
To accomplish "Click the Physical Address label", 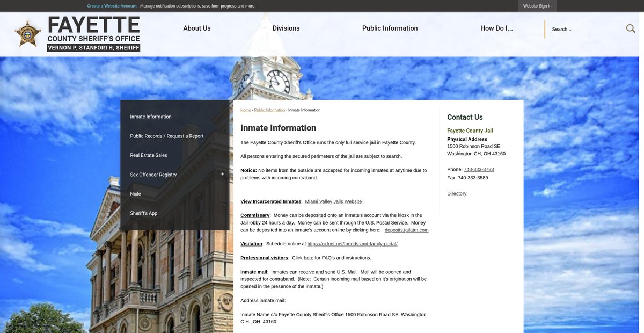I will coord(467,139).
